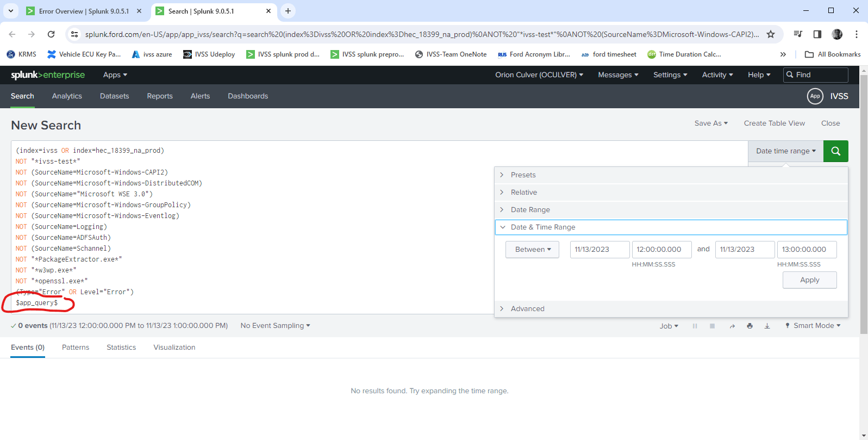Go to Analytics nav item
The width and height of the screenshot is (868, 440).
[x=67, y=96]
